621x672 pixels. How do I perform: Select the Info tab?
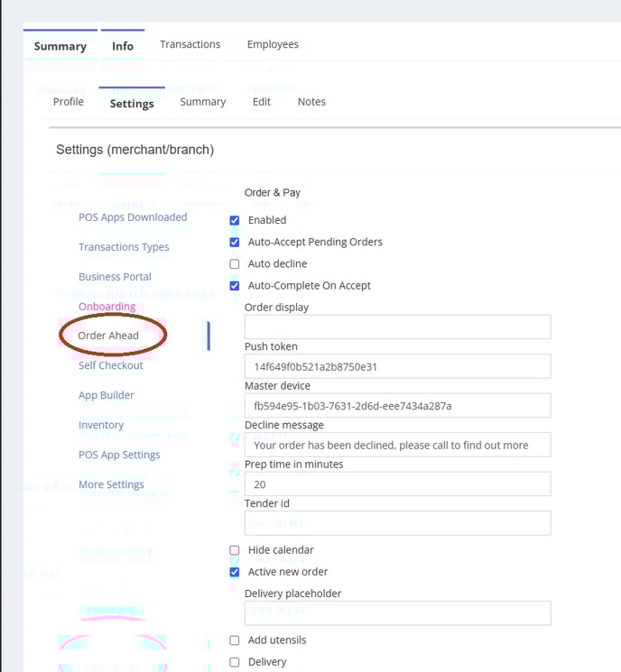tap(123, 46)
